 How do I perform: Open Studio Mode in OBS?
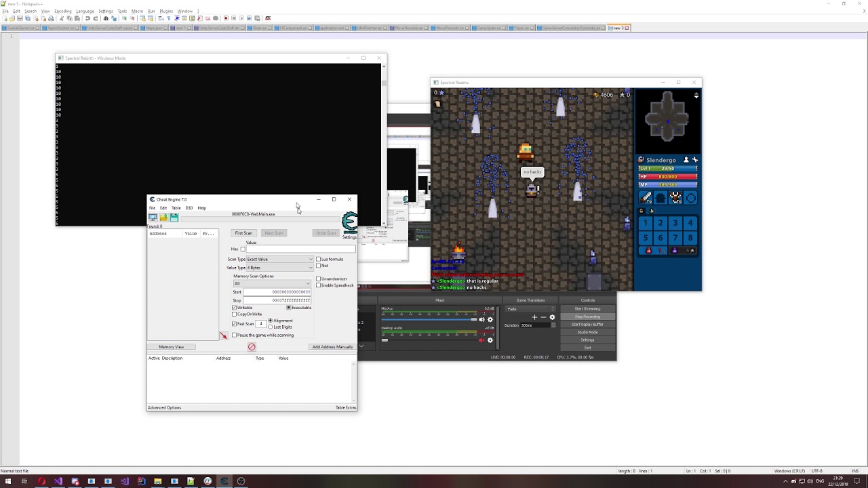click(x=587, y=332)
